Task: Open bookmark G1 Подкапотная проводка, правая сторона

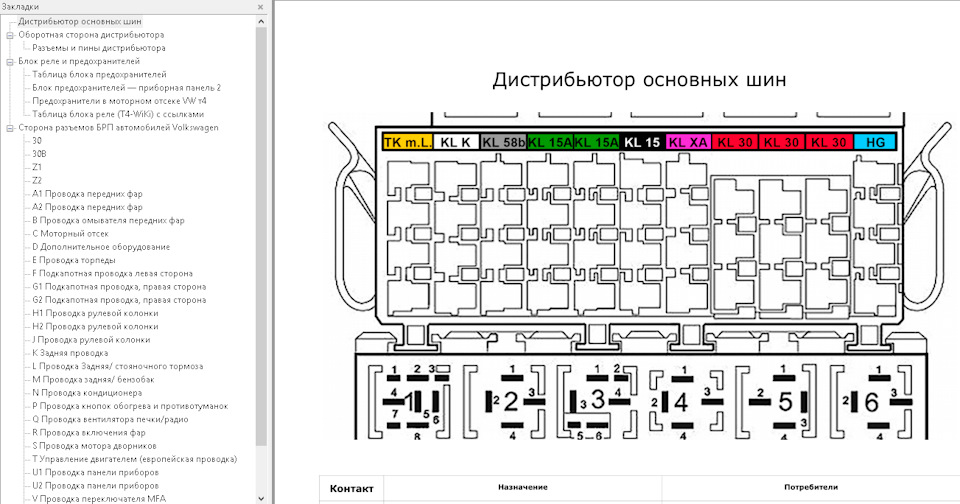Action: [119, 287]
